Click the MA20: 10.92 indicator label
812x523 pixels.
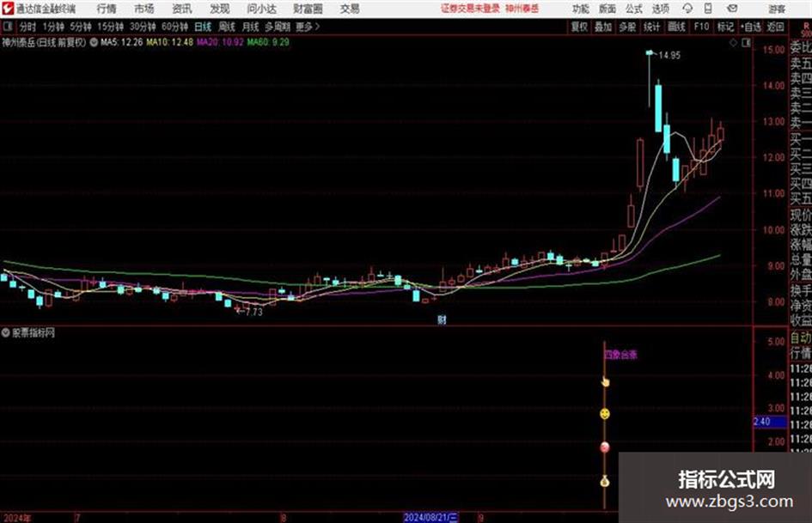click(x=220, y=42)
